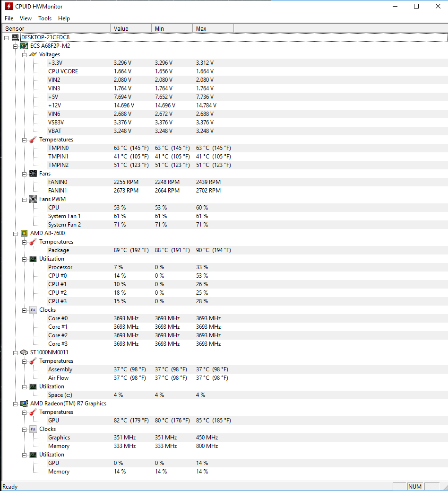The width and height of the screenshot is (448, 491).
Task: Click Utilization graph icon under ST1000NM0011
Action: click(x=33, y=387)
